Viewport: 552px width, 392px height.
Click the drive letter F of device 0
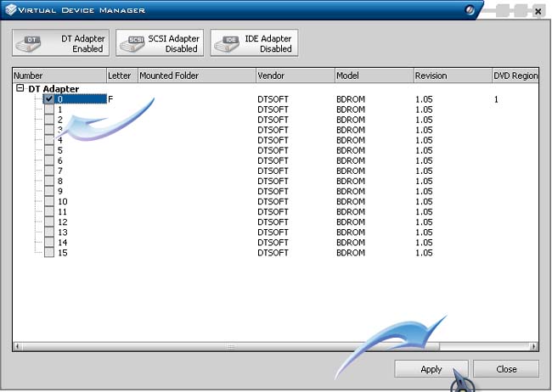click(110, 99)
